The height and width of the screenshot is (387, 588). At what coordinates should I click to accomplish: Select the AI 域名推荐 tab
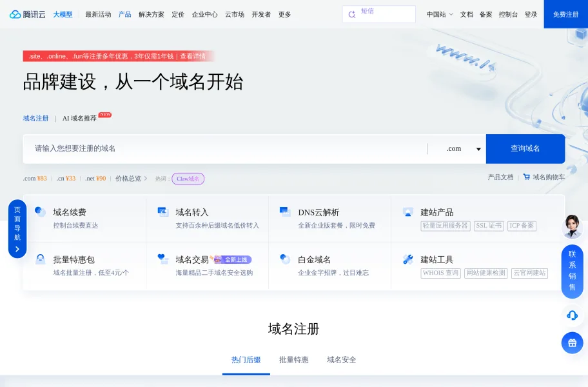coord(79,119)
